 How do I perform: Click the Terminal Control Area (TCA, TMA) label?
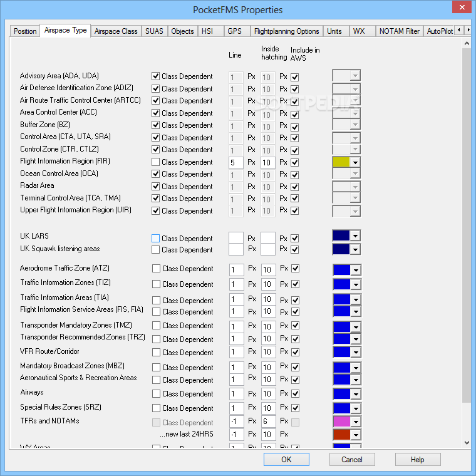click(x=70, y=198)
